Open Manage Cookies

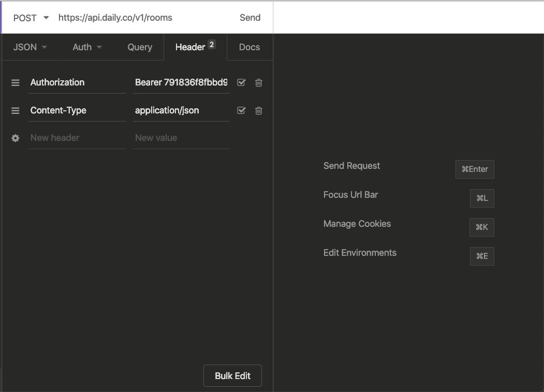click(481, 227)
